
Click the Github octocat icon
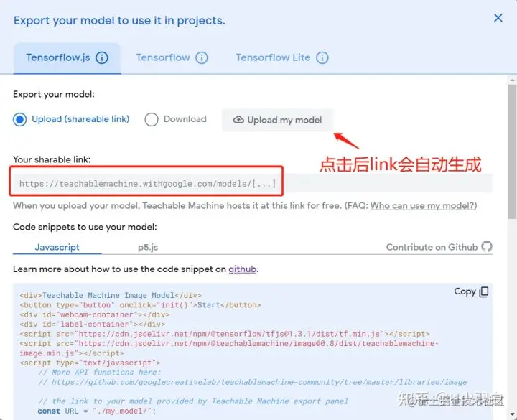coord(487,246)
